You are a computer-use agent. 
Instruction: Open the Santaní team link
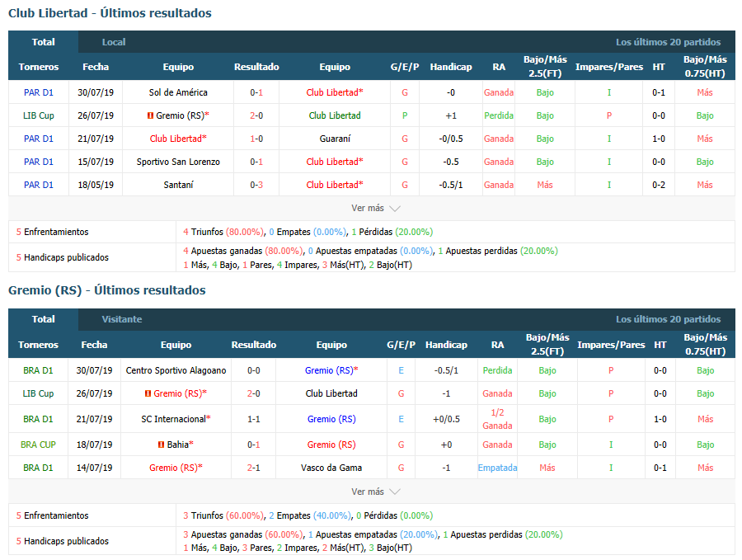click(178, 185)
